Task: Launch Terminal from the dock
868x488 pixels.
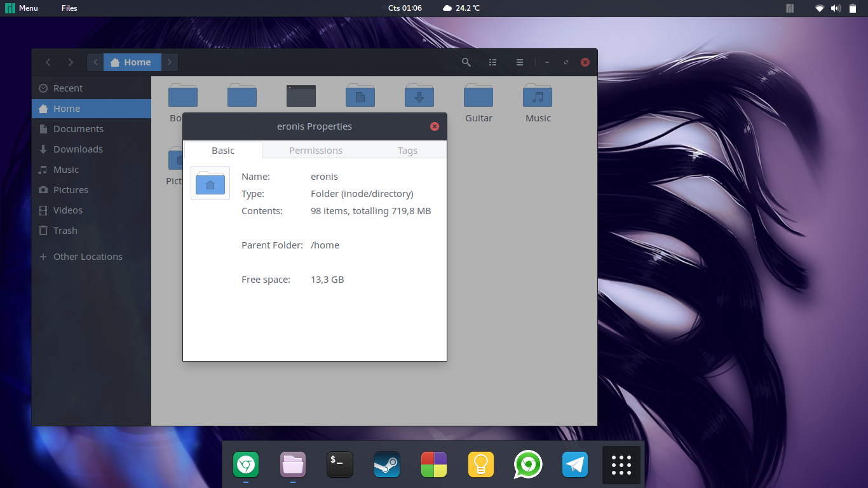Action: (340, 465)
